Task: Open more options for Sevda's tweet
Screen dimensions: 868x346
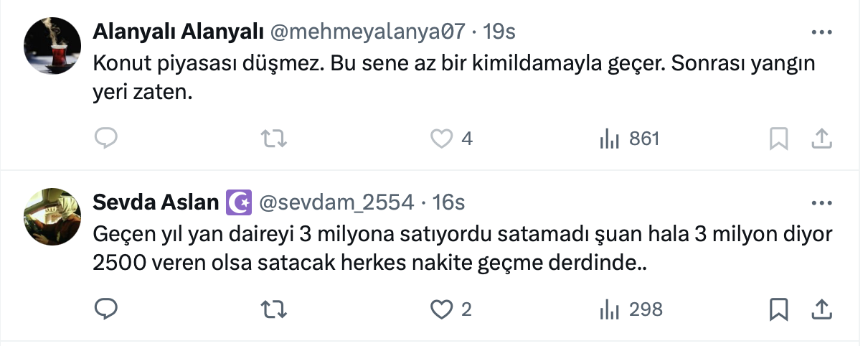Action: point(821,202)
